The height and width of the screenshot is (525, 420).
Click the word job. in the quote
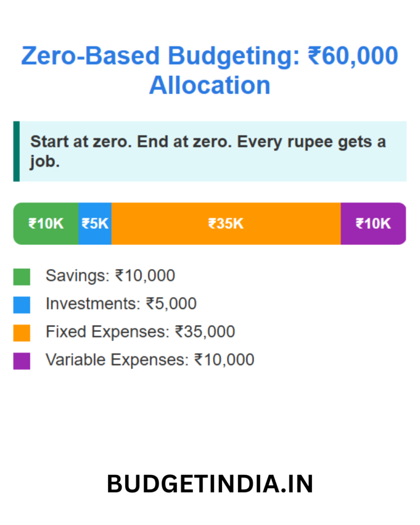click(45, 161)
